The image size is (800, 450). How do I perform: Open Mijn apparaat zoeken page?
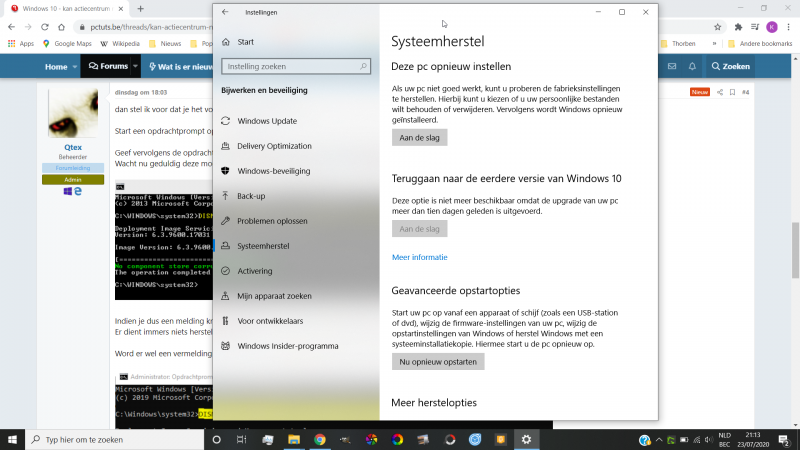(274, 296)
